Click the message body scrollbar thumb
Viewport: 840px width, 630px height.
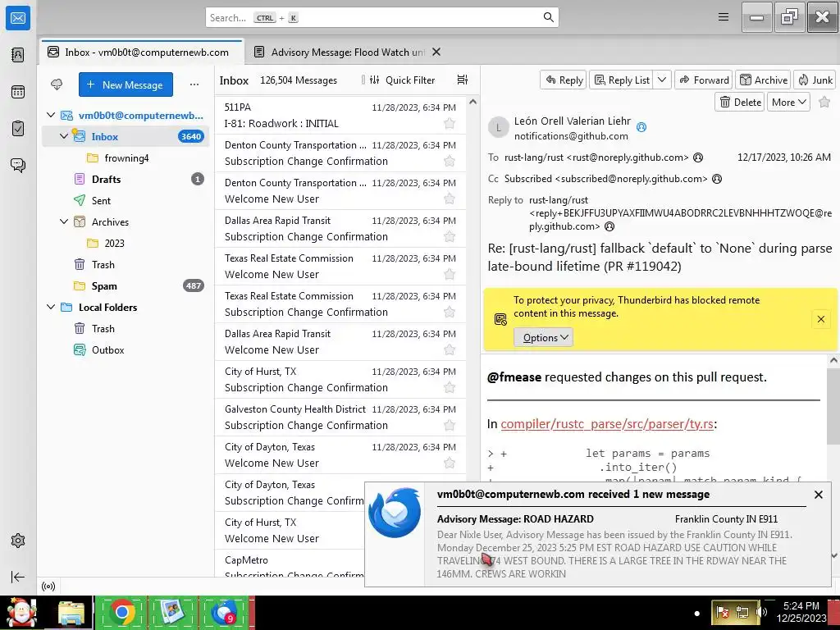tap(833, 405)
